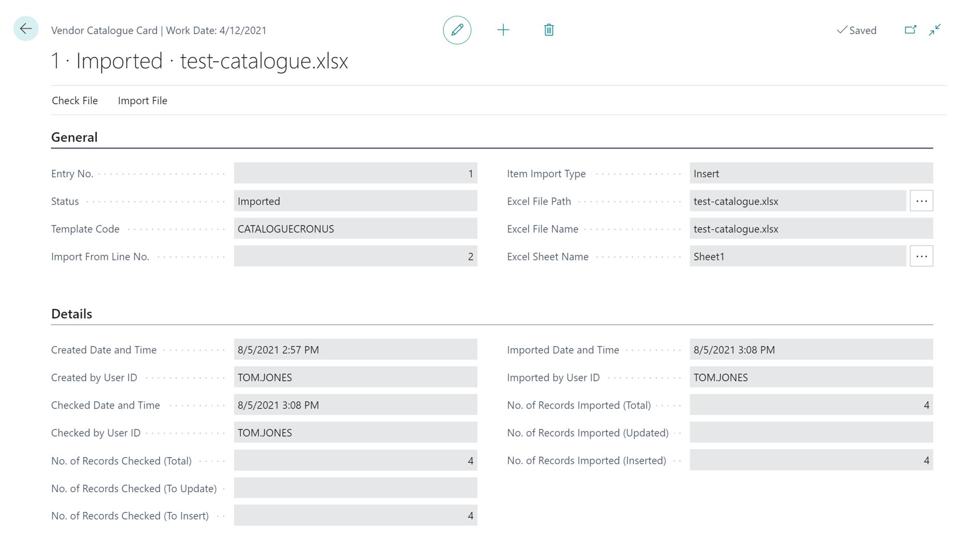Collapse the Details section header
Viewport: 980px width, 535px height.
point(72,314)
